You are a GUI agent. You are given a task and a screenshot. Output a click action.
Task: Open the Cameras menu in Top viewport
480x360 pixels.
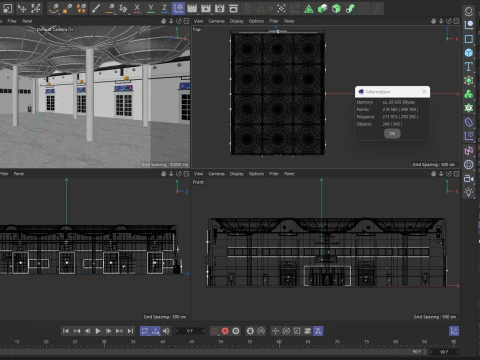point(217,21)
